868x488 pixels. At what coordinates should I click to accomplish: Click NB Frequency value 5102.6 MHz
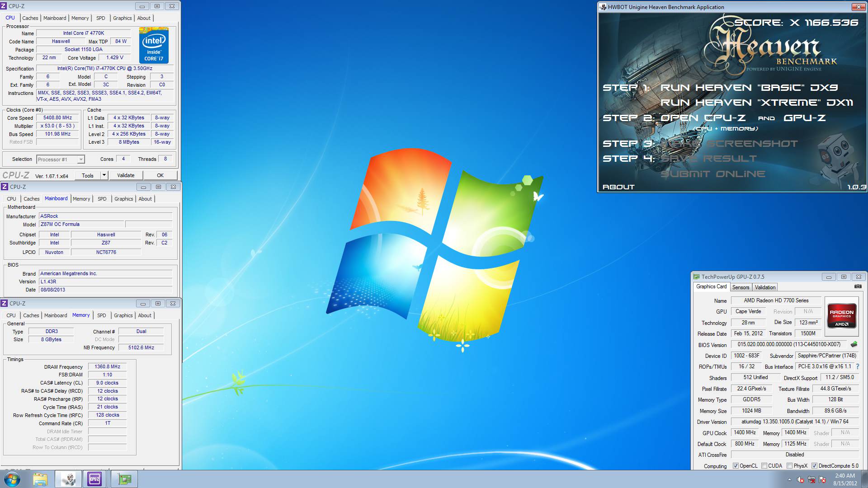[x=141, y=347]
